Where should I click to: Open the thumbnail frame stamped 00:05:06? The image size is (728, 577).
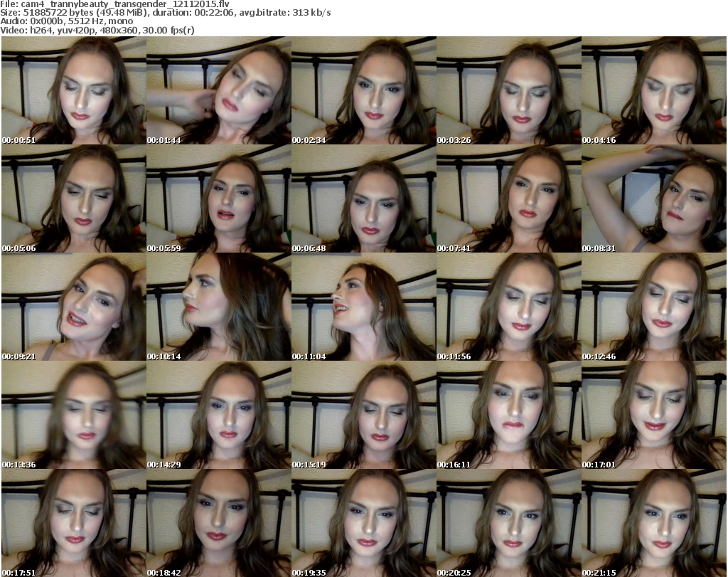tap(74, 198)
